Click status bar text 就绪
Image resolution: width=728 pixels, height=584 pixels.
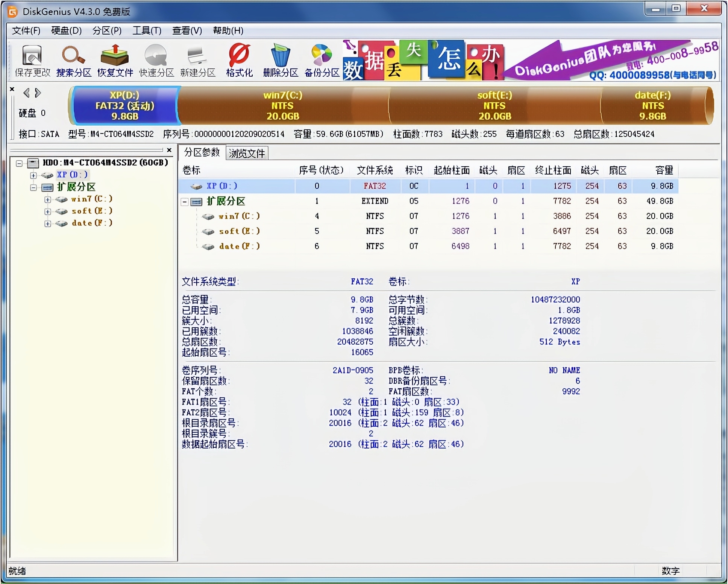[17, 571]
